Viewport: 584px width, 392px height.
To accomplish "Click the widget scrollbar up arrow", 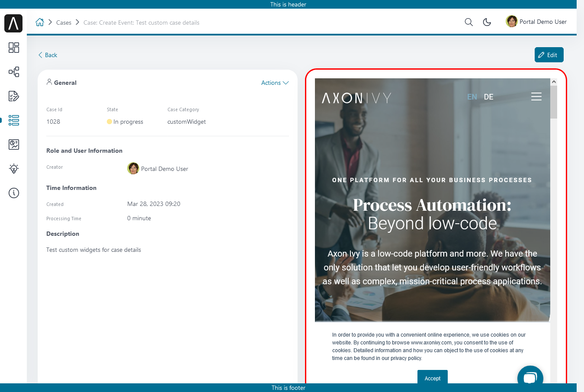I will (x=554, y=82).
